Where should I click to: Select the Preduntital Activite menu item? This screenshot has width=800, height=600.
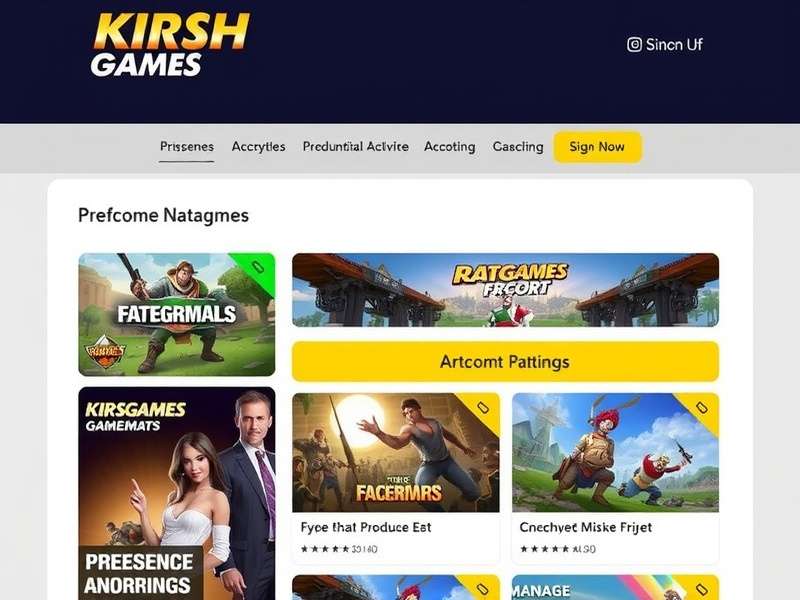356,146
